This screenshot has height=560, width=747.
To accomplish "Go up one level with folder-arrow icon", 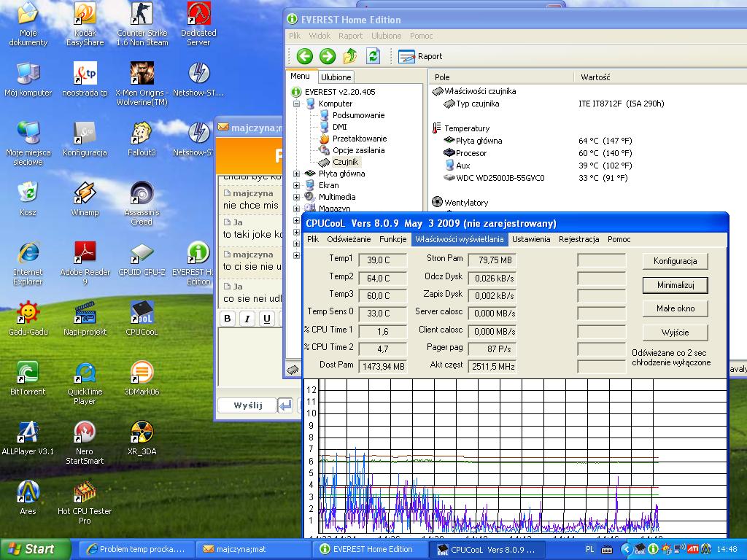I will tap(350, 56).
